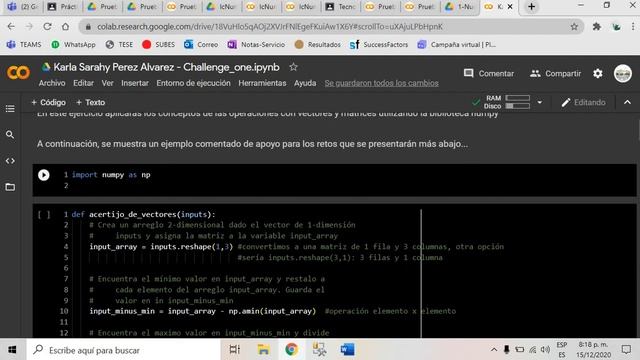
Task: Close the current Colab tab
Action: click(510, 7)
